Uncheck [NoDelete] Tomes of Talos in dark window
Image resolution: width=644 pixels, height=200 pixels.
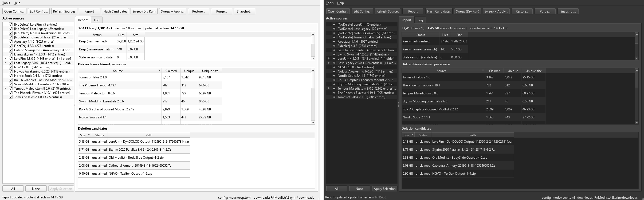click(334, 37)
